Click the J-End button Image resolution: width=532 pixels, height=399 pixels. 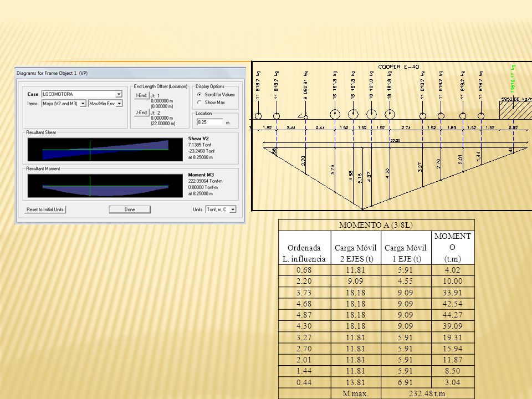[141, 112]
